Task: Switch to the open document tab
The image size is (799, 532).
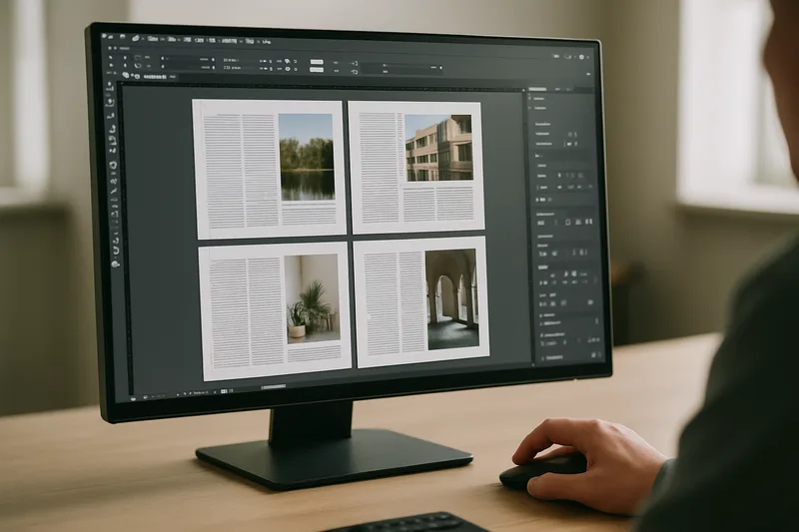Action: point(155,77)
